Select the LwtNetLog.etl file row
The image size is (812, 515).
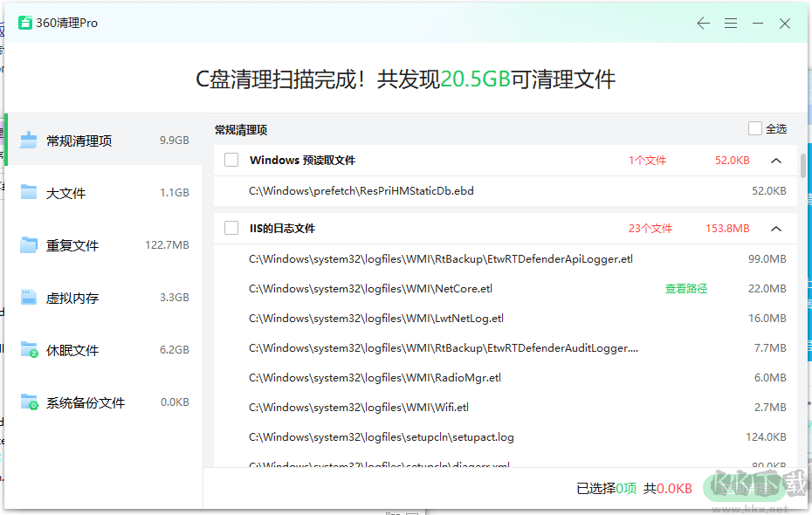tap(505, 319)
